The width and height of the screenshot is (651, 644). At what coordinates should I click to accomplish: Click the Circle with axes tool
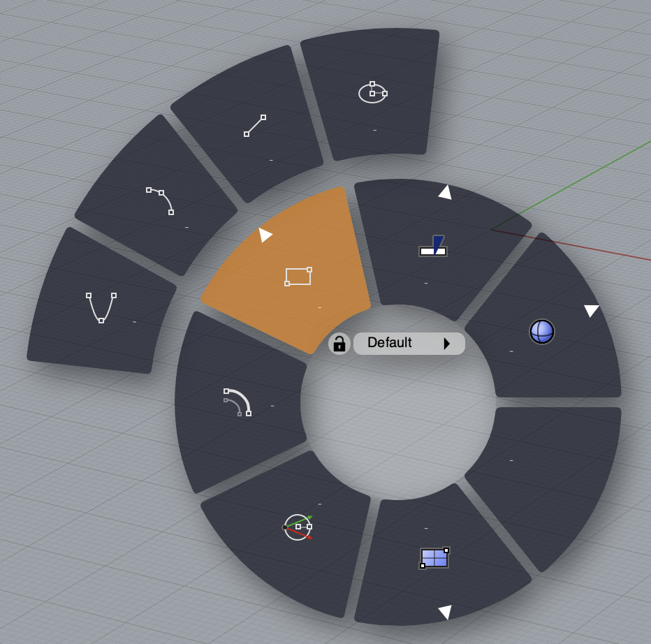[x=298, y=527]
